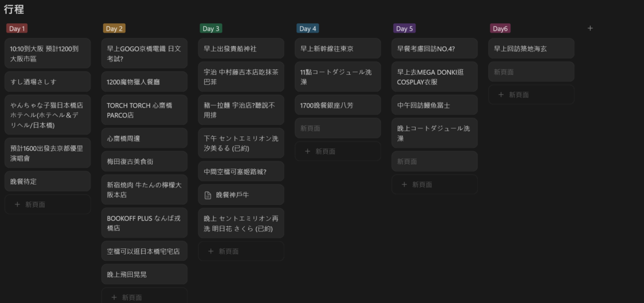Screen dimensions: 644x303
Task: Click the empty 新頁面 card in Day6
Action: pyautogui.click(x=531, y=72)
